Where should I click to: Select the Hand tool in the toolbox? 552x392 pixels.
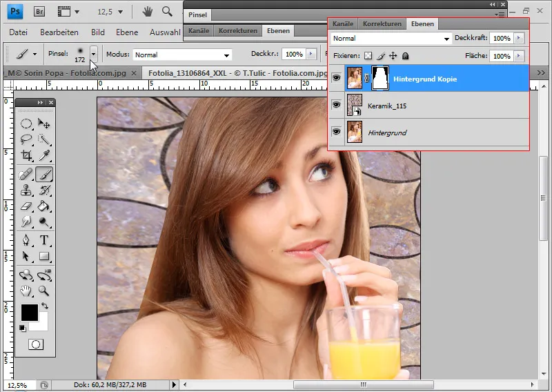point(26,291)
